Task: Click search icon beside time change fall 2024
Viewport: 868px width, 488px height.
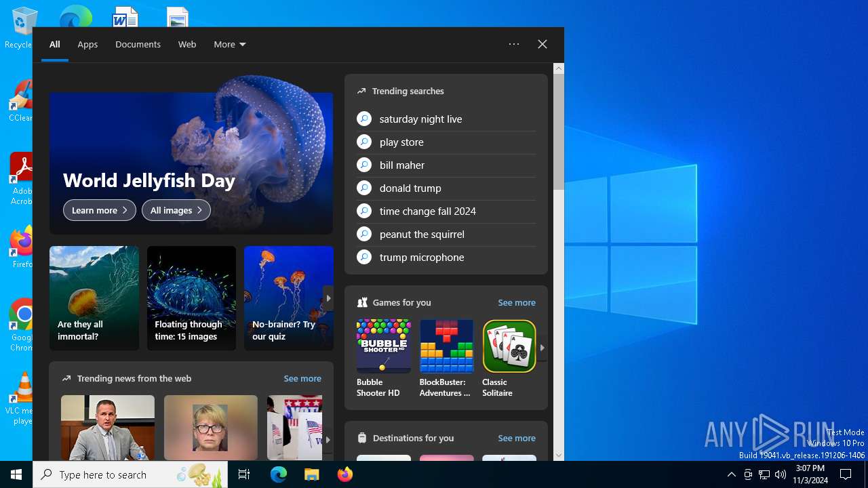Action: (364, 211)
